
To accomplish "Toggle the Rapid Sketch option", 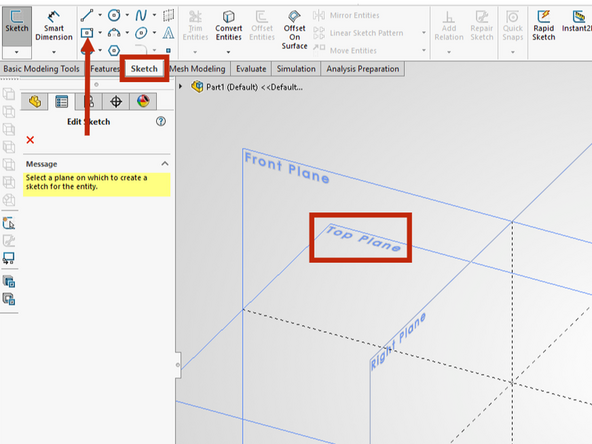I will click(x=544, y=26).
